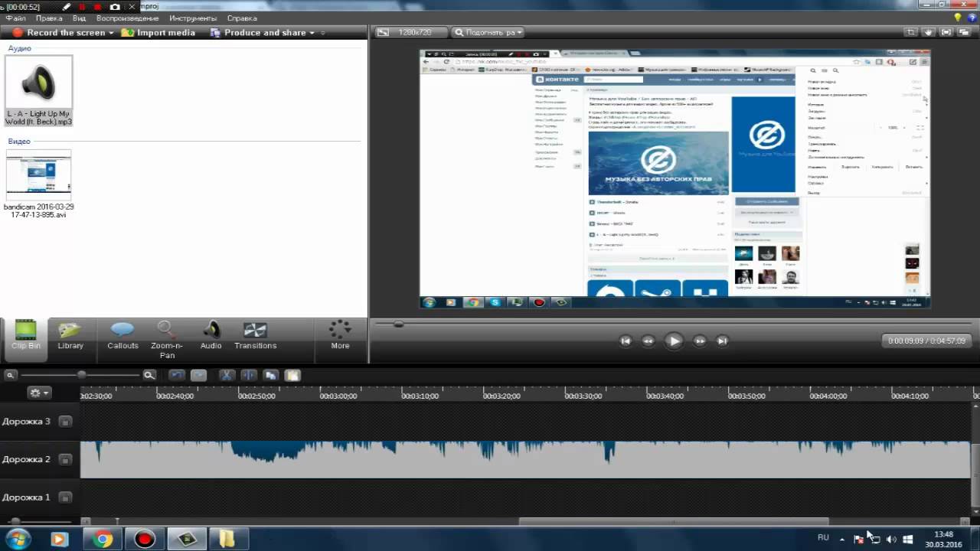Click the 00:03:00;00 timeline ruler mark
This screenshot has height=551, width=980.
(338, 396)
